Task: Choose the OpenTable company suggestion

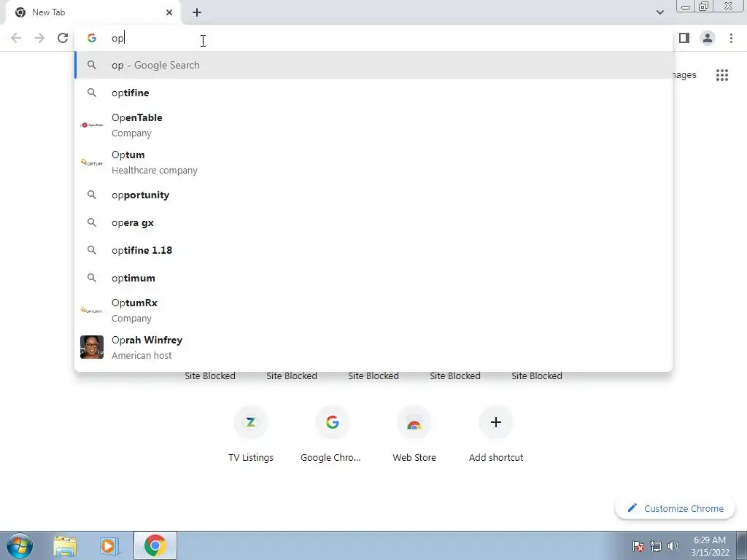Action: pos(373,125)
